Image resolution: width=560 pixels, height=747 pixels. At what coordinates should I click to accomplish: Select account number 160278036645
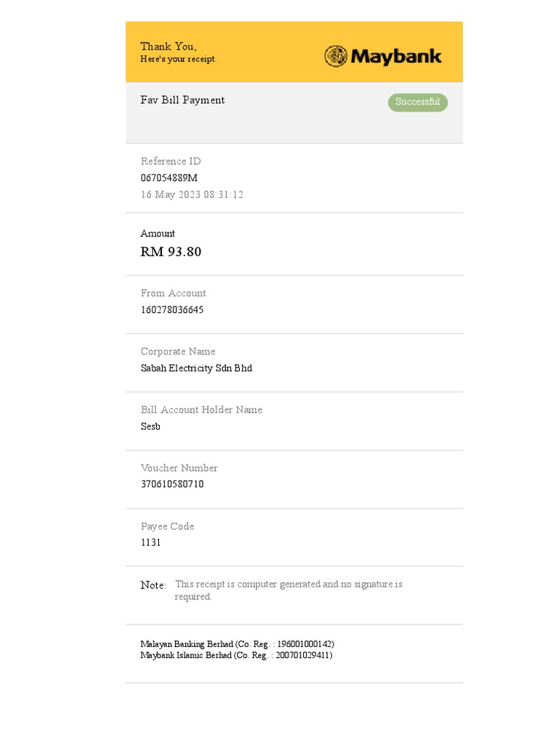pyautogui.click(x=172, y=310)
